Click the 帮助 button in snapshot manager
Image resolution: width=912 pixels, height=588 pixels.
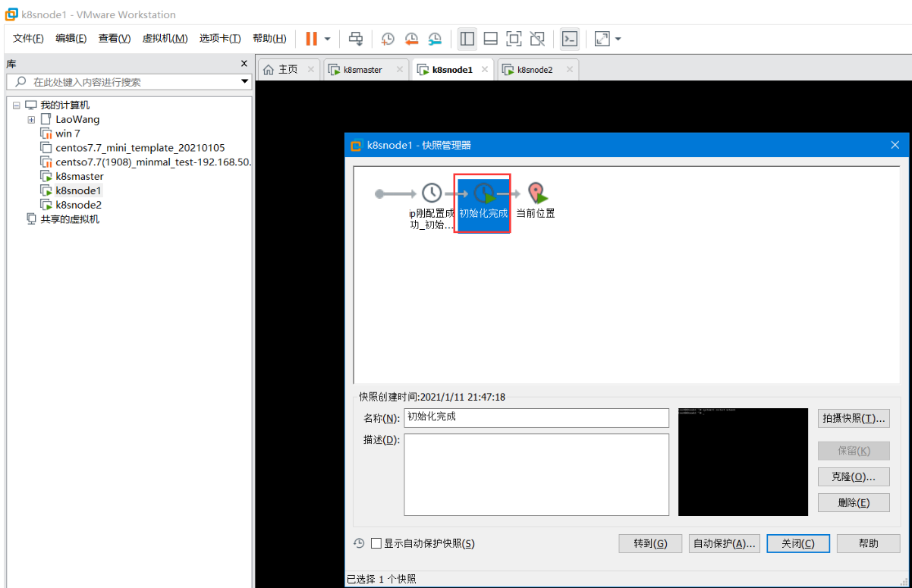869,543
